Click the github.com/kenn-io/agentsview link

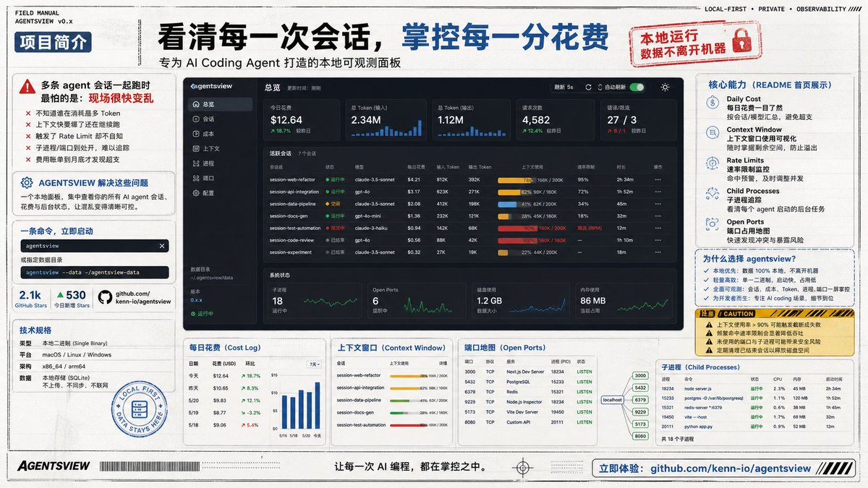143,298
